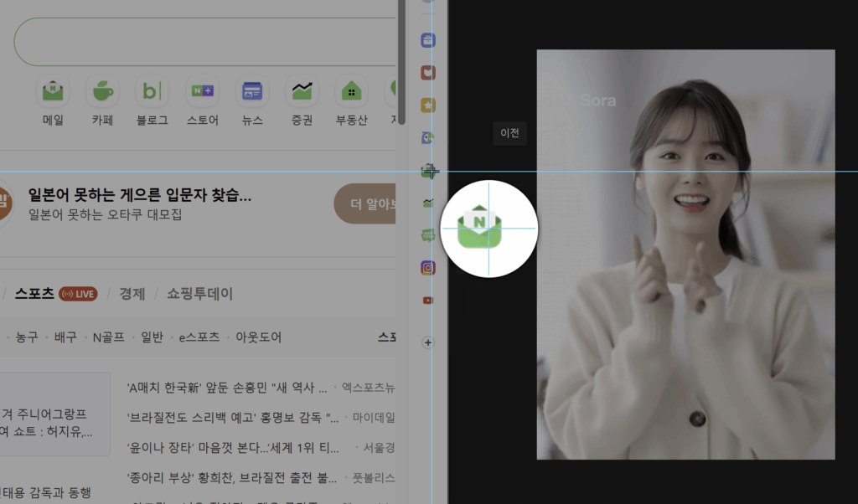Screen dimensions: 858x504
Task: Open the 증권 (Stocks) chart icon
Action: point(301,90)
